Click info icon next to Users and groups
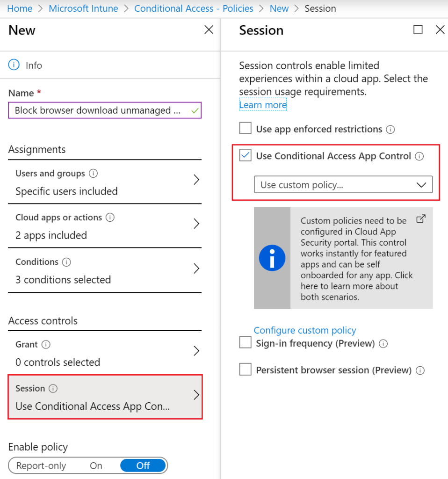Image resolution: width=448 pixels, height=479 pixels. click(x=94, y=174)
